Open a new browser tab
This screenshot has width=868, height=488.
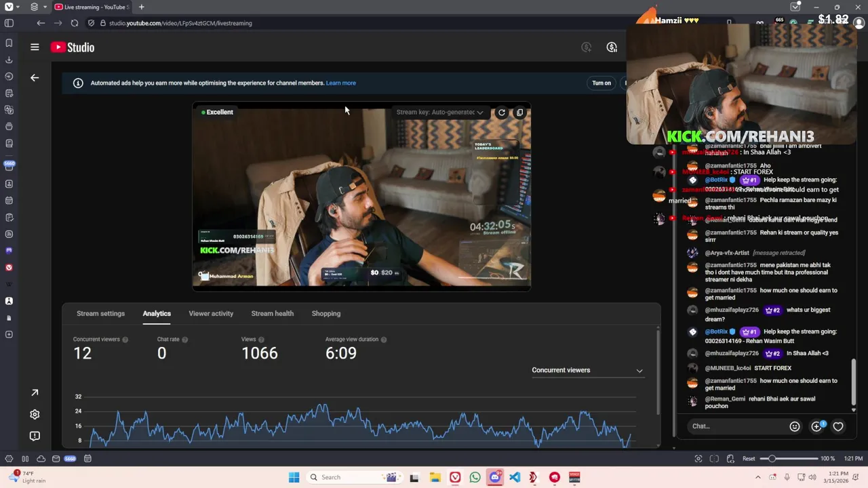tap(141, 7)
